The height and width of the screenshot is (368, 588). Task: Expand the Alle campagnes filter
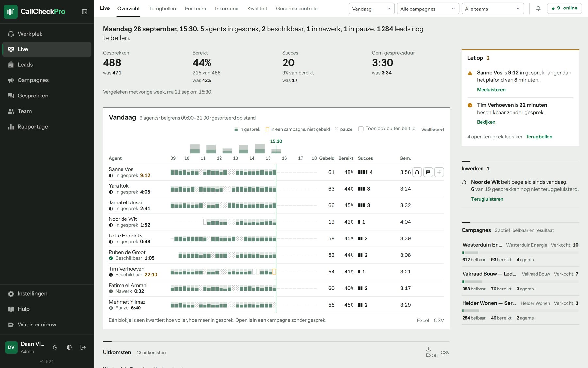coord(428,9)
